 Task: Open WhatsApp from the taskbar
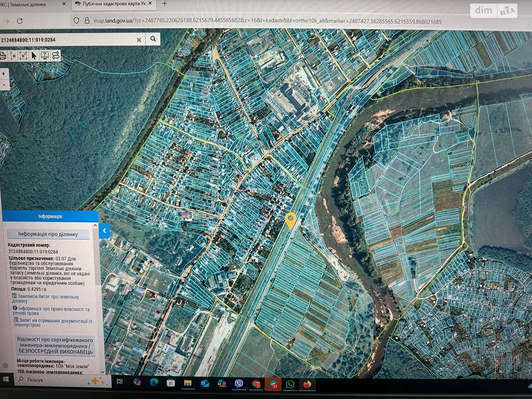tap(290, 384)
